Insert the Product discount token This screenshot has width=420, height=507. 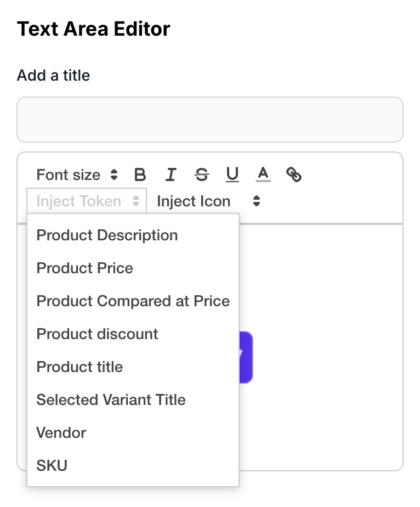point(97,334)
